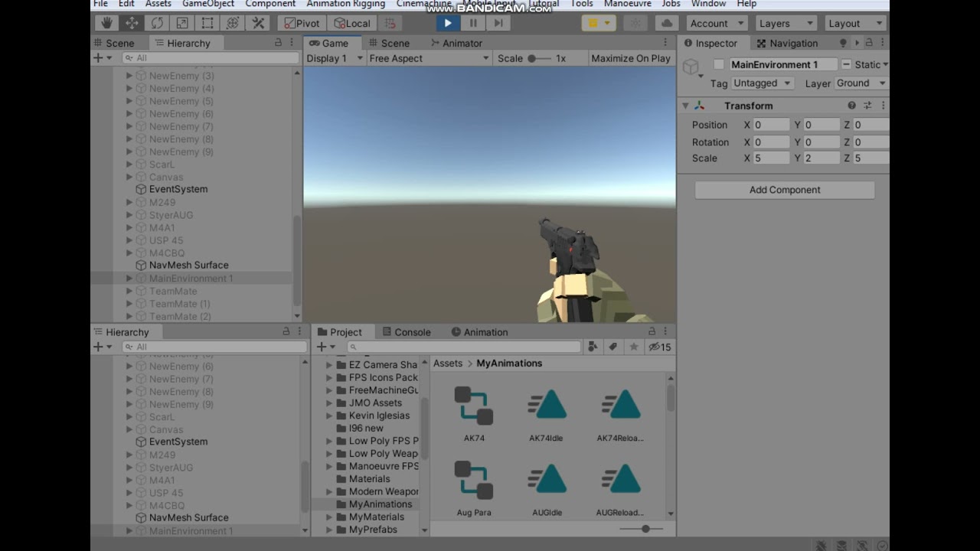980x551 pixels.
Task: Select the Move tool in the toolbar
Action: (x=132, y=23)
